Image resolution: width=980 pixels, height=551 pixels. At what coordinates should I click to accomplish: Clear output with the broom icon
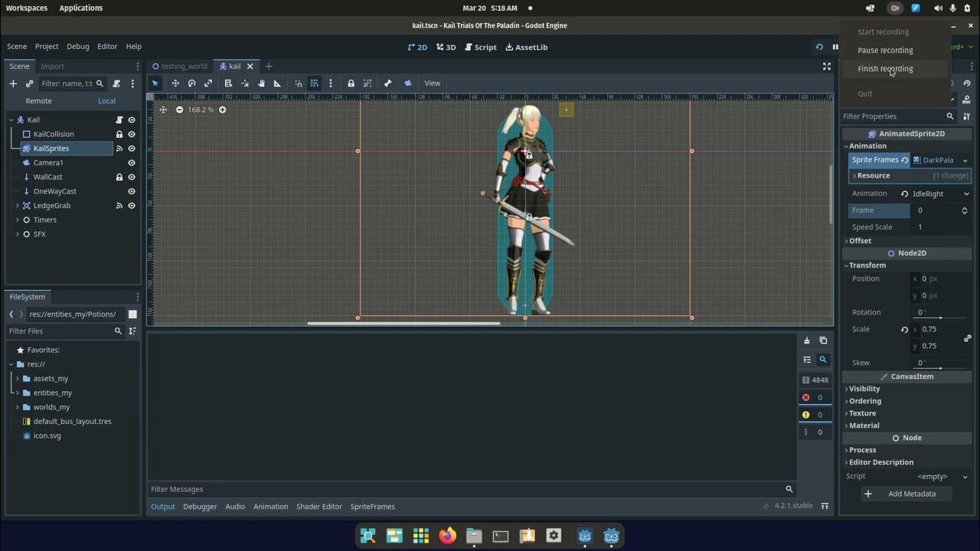point(806,341)
